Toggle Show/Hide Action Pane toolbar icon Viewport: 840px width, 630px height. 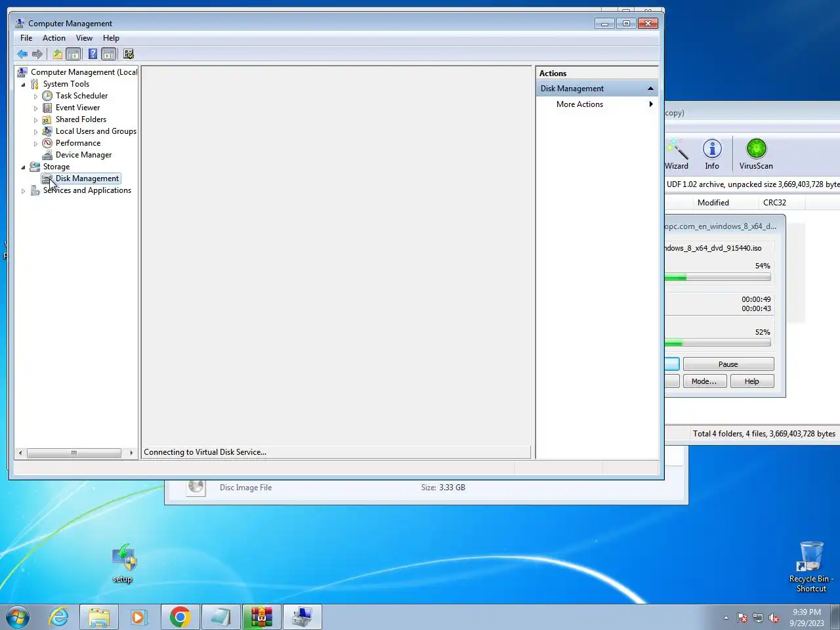click(x=109, y=54)
